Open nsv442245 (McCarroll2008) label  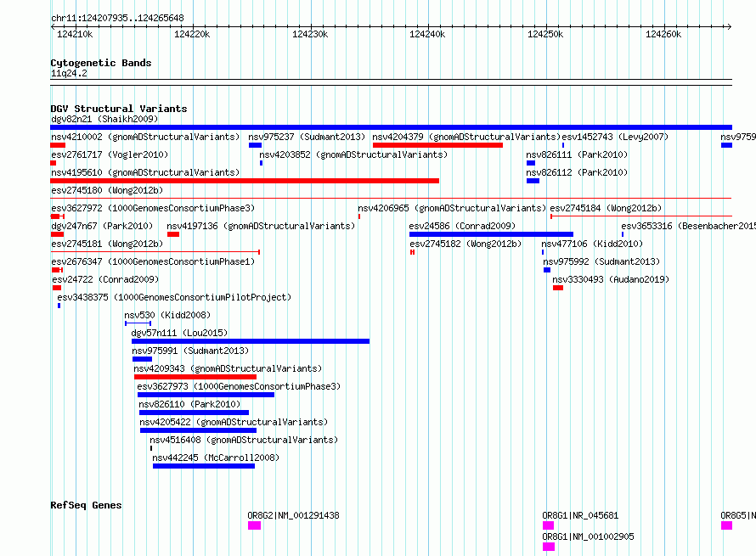[216, 458]
